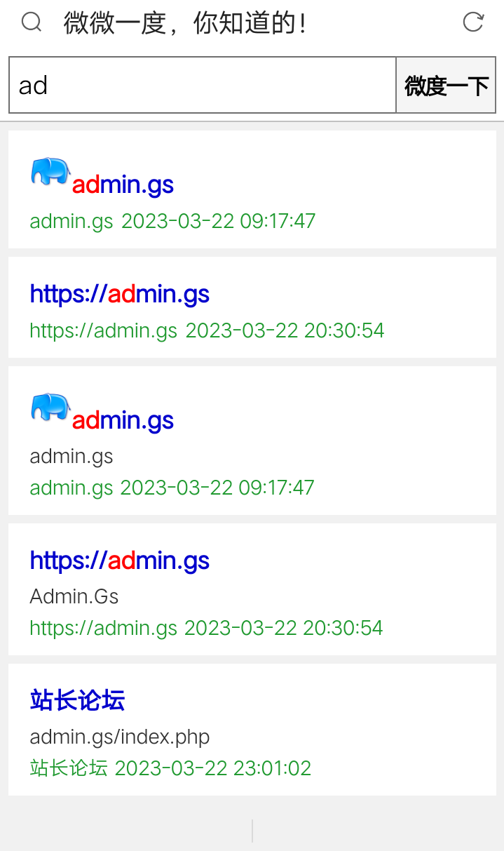Screen dimensions: 504x851
Task: Click elephant icon in third search result
Action: [x=50, y=408]
